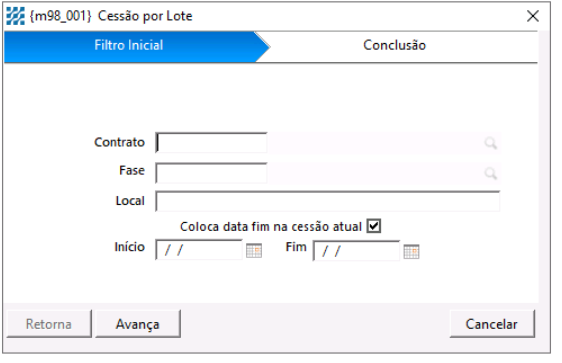Open the Contrato lookup magnifier icon
The image size is (562, 363).
pyautogui.click(x=490, y=143)
